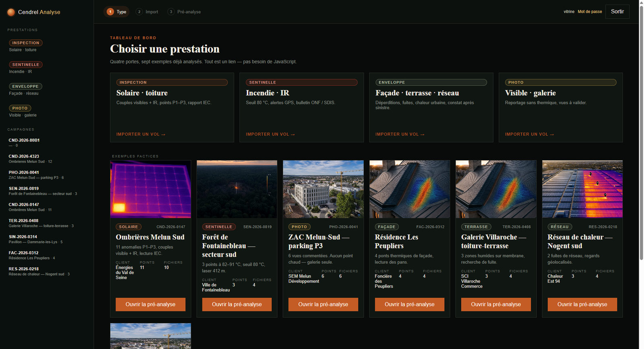Open roof thermal thumbnail Galerie Villaroche
The image size is (644, 349).
pyautogui.click(x=496, y=189)
